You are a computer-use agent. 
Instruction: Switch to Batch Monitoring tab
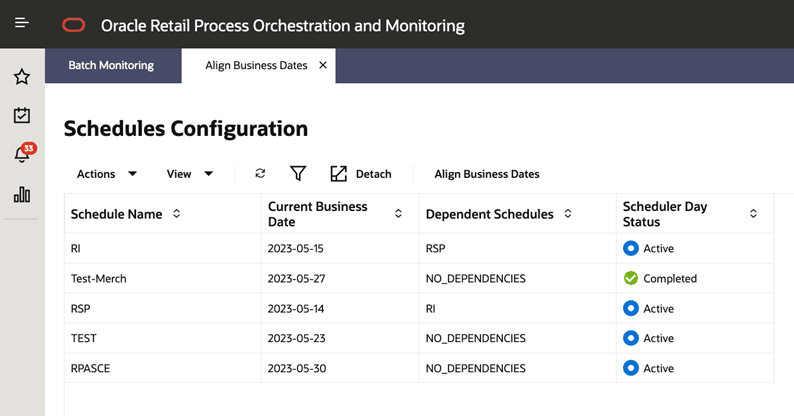click(111, 65)
